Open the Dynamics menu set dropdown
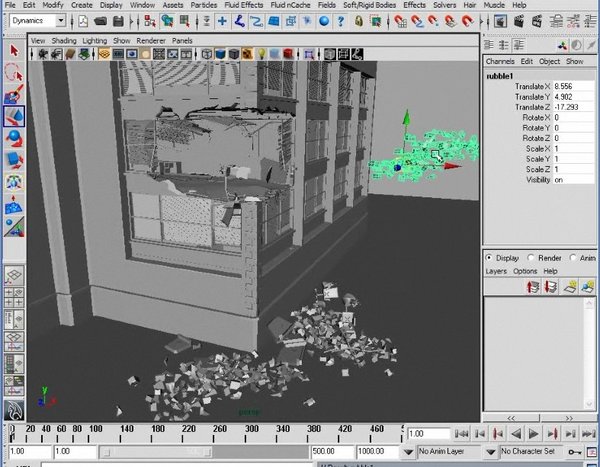 click(x=60, y=20)
